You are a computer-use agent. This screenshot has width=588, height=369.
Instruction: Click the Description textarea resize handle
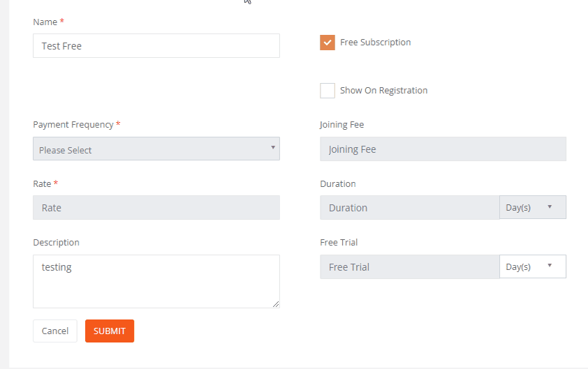(x=276, y=304)
